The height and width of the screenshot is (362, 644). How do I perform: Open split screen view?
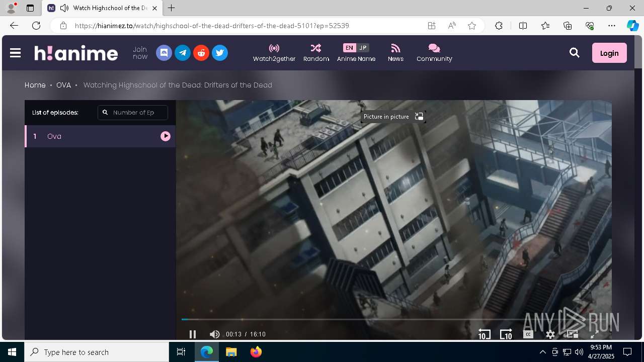(523, 26)
